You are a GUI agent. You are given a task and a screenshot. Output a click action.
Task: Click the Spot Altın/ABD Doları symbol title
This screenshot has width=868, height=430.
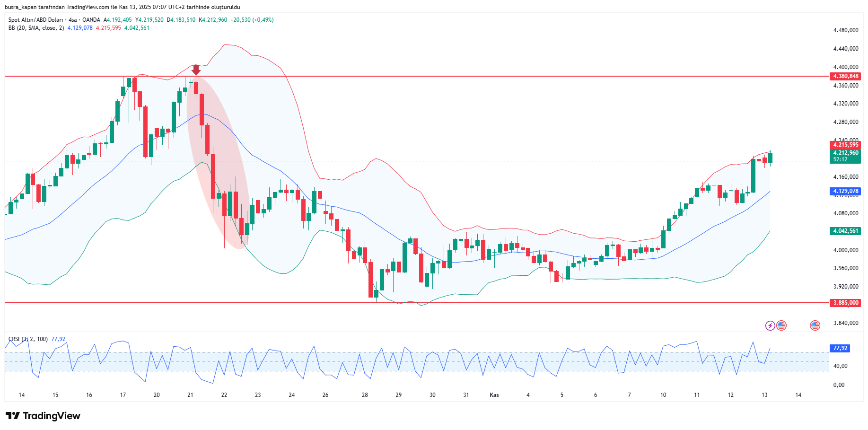35,20
